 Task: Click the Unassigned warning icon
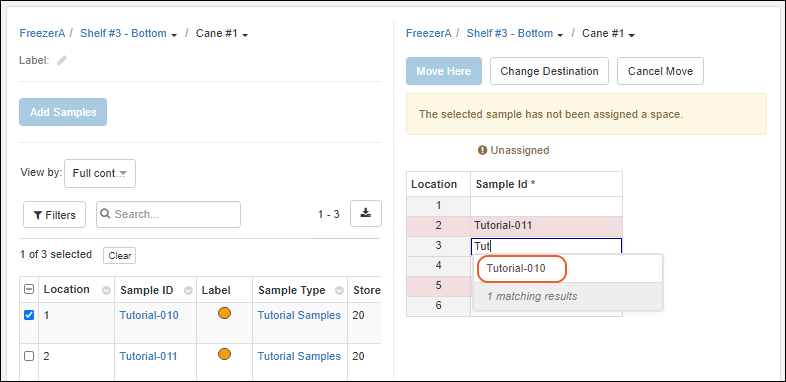(x=482, y=150)
